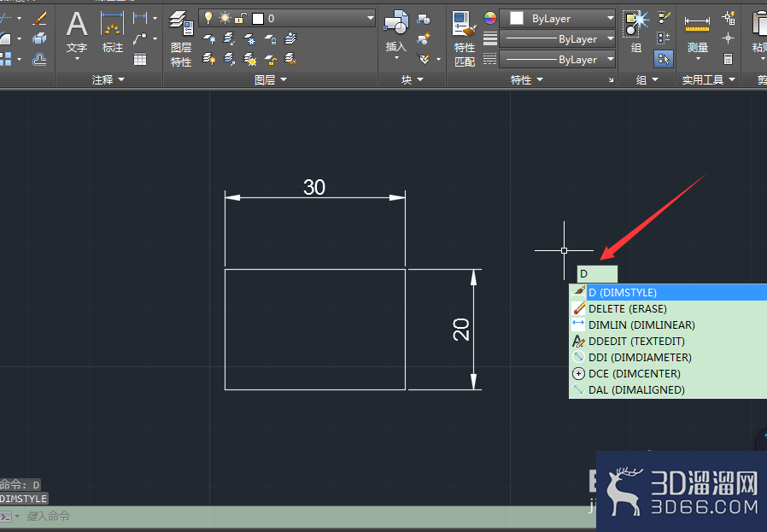Open the quick calculator icon
Screen dimensions: 767x532
pos(729,59)
